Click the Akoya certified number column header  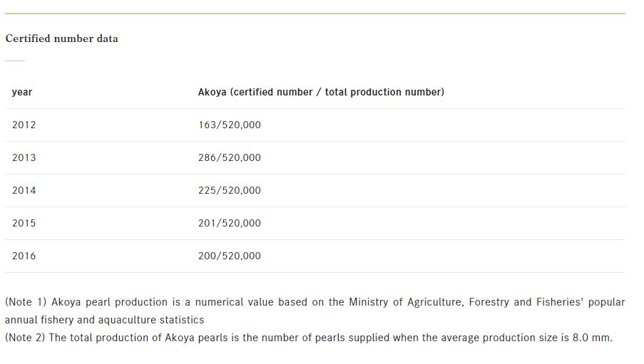click(321, 92)
